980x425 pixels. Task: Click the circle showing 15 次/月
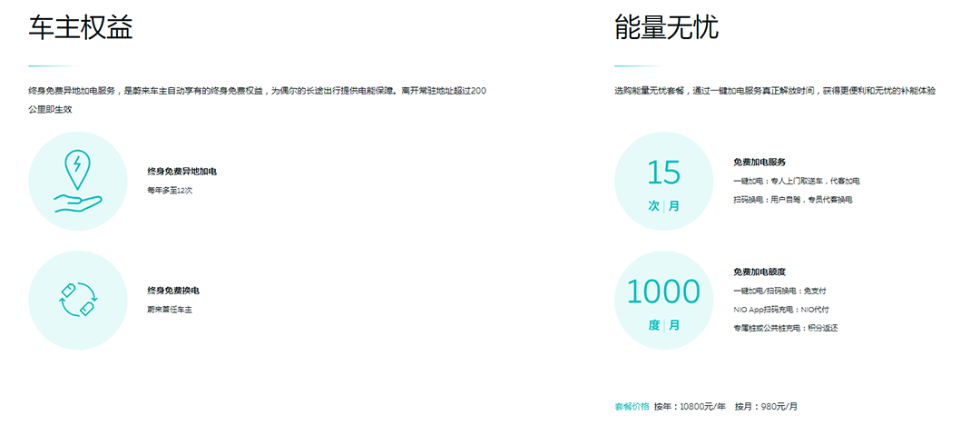(664, 182)
